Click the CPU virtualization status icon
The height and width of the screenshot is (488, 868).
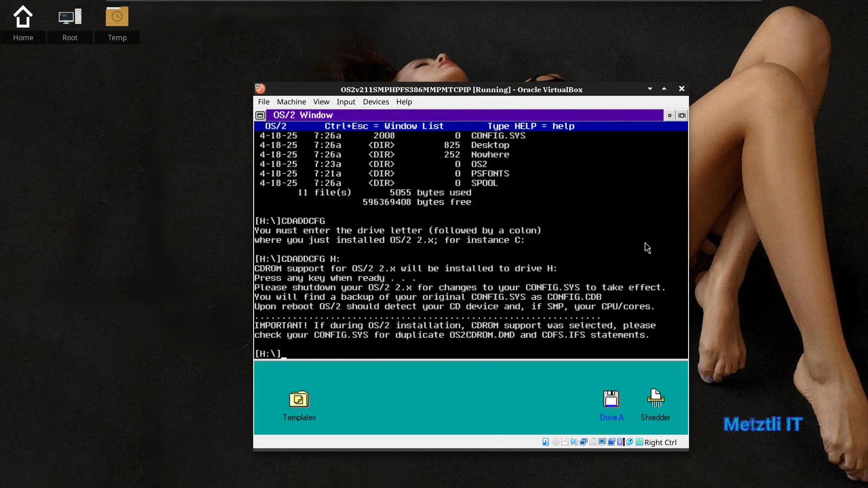621,442
